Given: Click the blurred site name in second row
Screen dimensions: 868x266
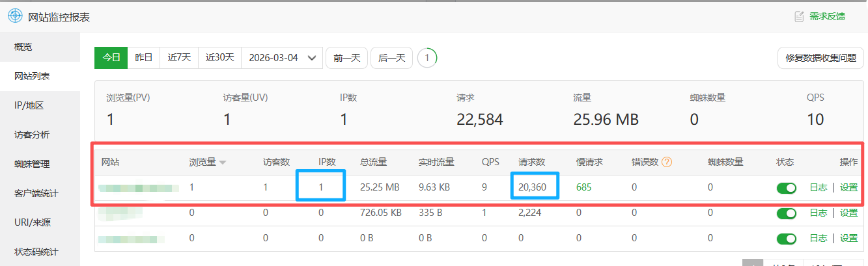Looking at the screenshot, I should [x=120, y=213].
